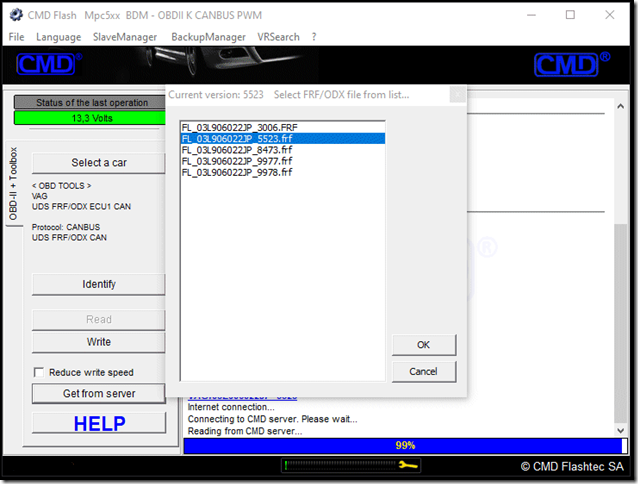The width and height of the screenshot is (638, 484).
Task: Close the FRF/ODX file selection dialog
Action: coord(458,95)
